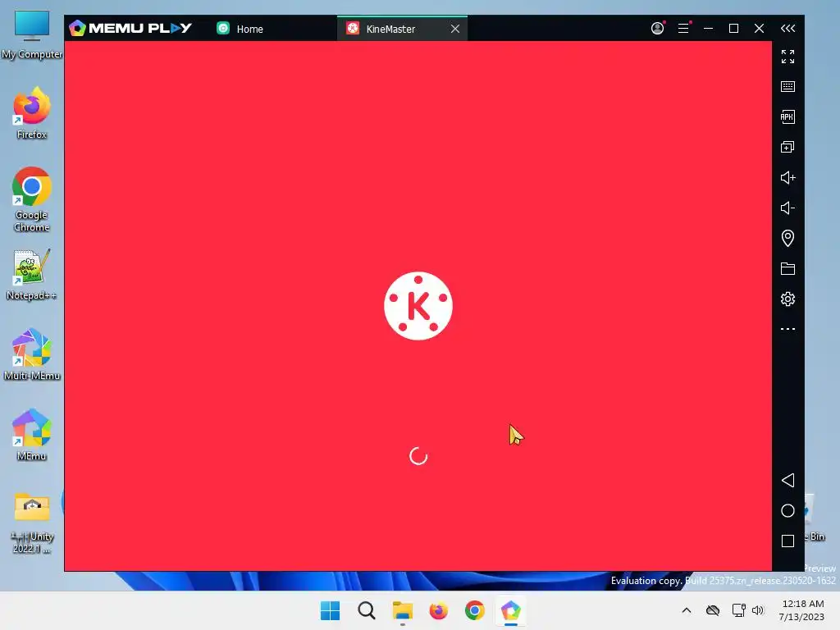Tap the Android Home circle button
This screenshot has width=840, height=630.
787,510
